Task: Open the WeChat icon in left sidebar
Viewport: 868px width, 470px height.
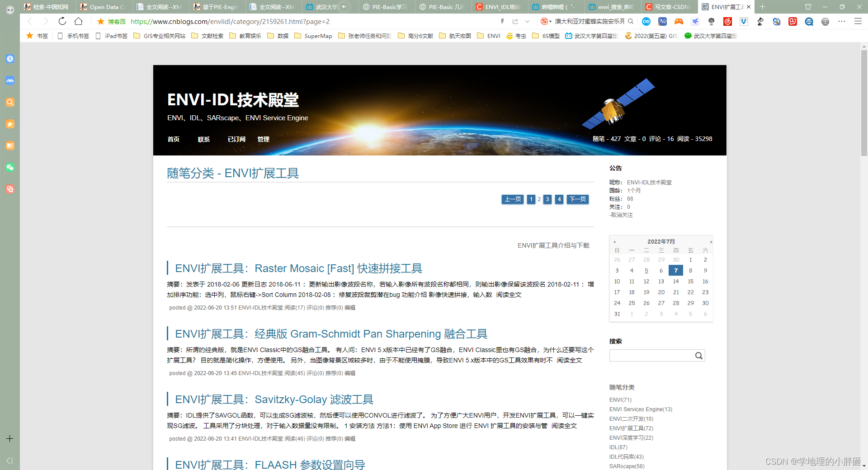Action: (x=10, y=167)
